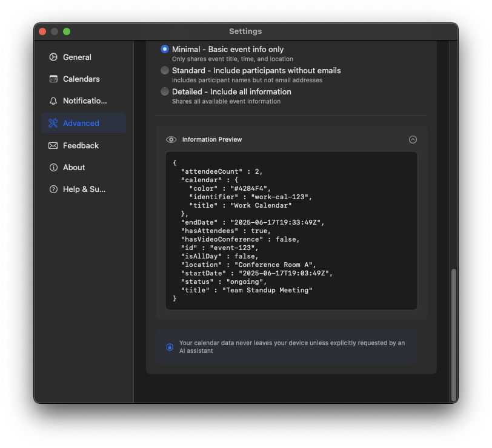The width and height of the screenshot is (492, 448).
Task: Collapse Information Preview using the chevron
Action: pyautogui.click(x=413, y=139)
